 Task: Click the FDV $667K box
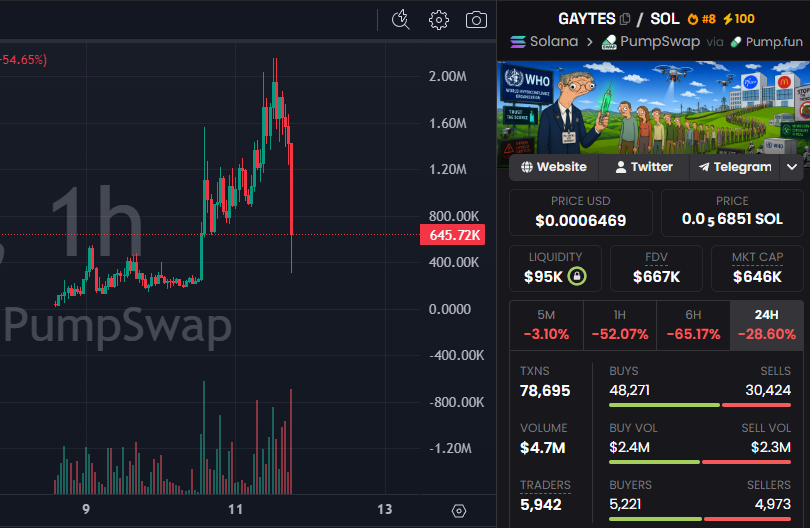click(x=656, y=268)
